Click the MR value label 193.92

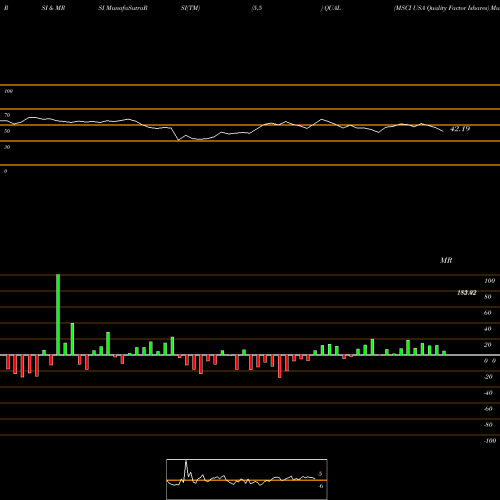tap(467, 293)
